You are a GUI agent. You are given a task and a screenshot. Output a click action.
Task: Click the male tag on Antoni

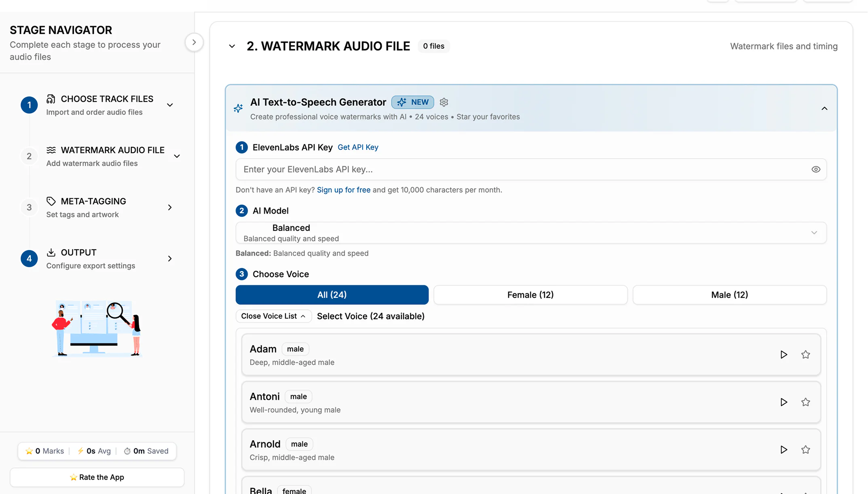[x=298, y=396]
